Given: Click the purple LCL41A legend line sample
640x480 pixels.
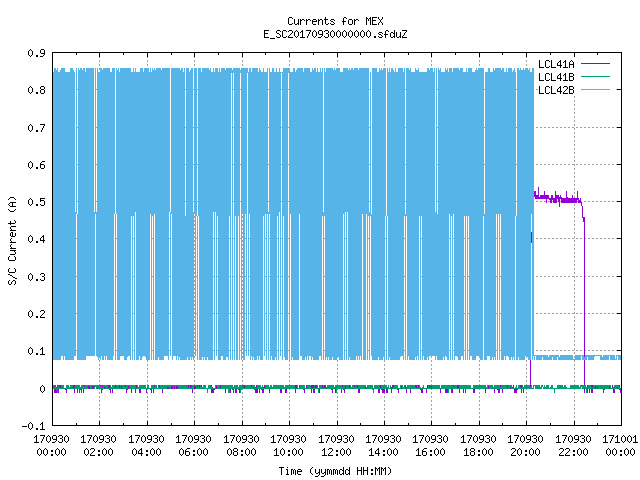Looking at the screenshot, I should point(595,64).
